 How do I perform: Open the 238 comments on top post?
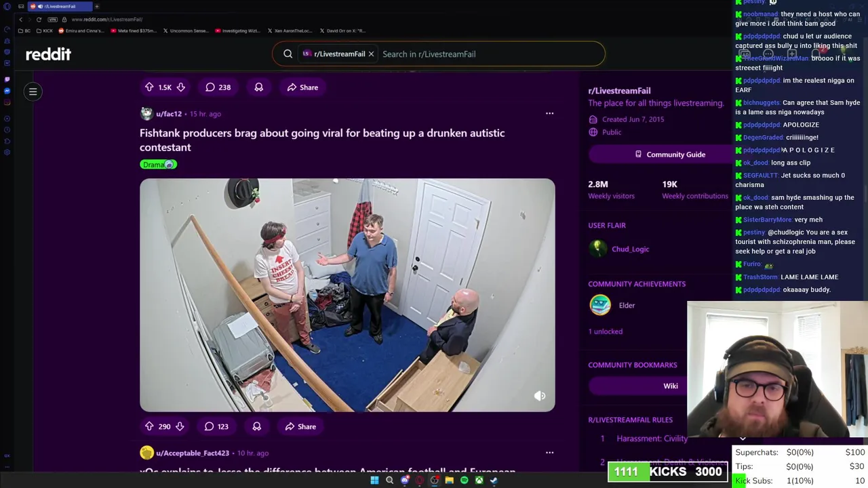(x=218, y=87)
